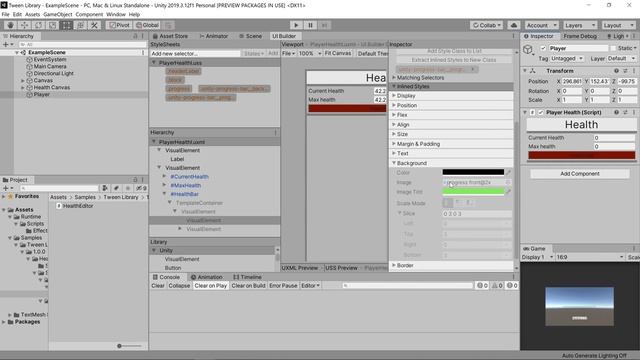The image size is (640, 360).
Task: Toggle Error Pause in Console
Action: pos(283,286)
